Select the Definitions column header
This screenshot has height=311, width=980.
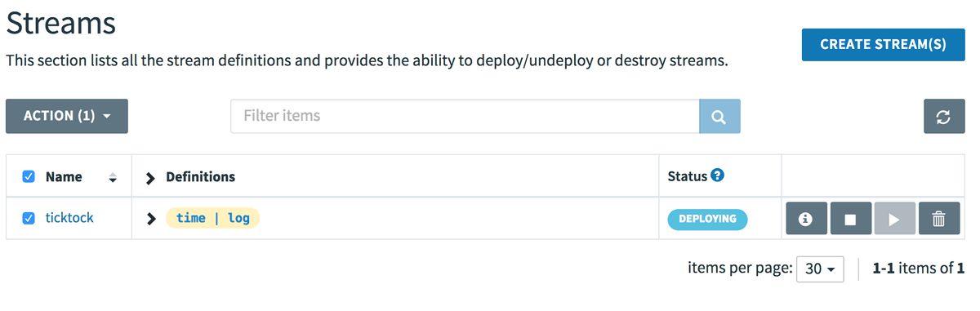click(x=200, y=176)
